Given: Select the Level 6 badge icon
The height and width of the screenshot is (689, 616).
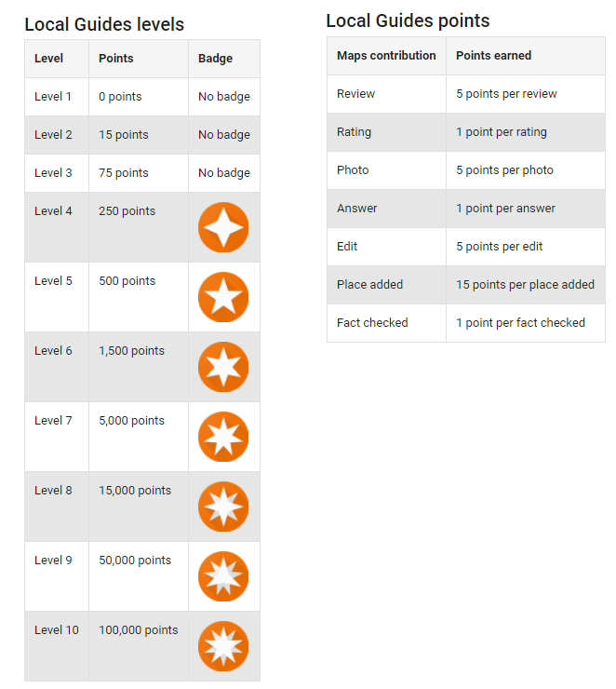Looking at the screenshot, I should [223, 367].
